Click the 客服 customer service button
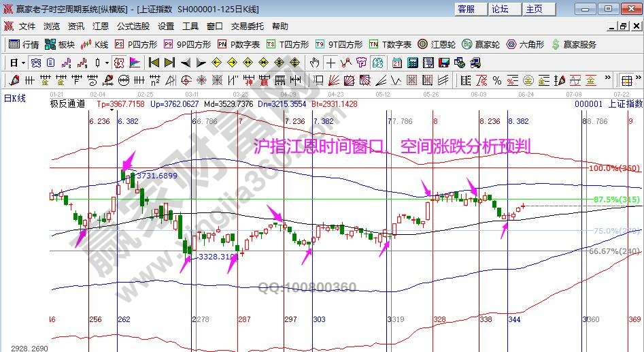Image resolution: width=644 pixels, height=352 pixels. [466, 9]
